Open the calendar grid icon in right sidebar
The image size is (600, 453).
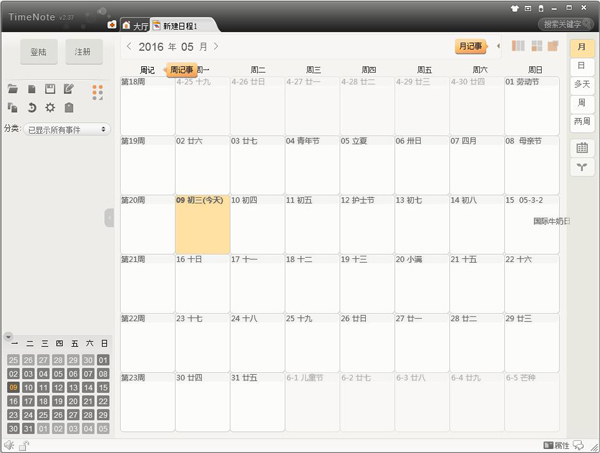coord(582,148)
